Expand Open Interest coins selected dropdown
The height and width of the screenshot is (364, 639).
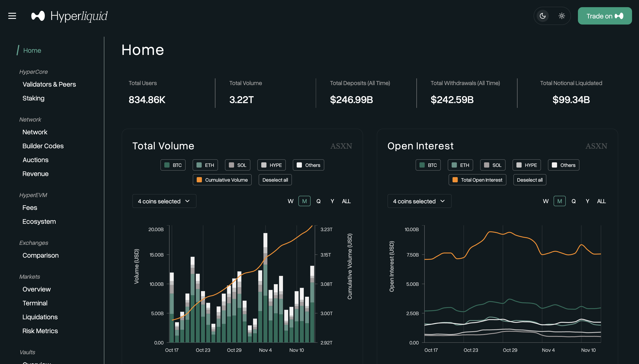coord(419,201)
